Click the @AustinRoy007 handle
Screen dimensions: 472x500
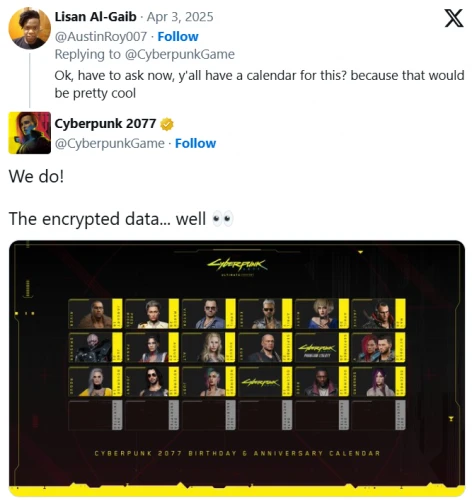[101, 36]
